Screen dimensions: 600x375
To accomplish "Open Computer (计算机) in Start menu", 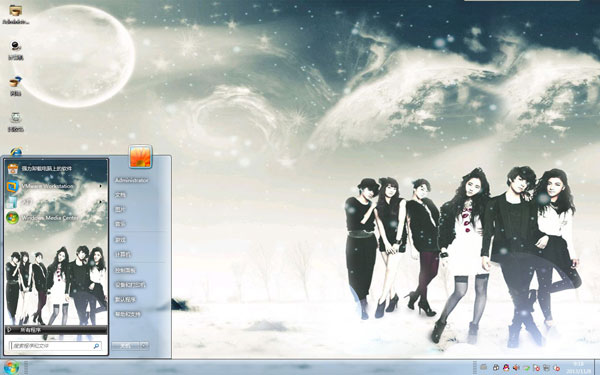I will click(x=123, y=254).
